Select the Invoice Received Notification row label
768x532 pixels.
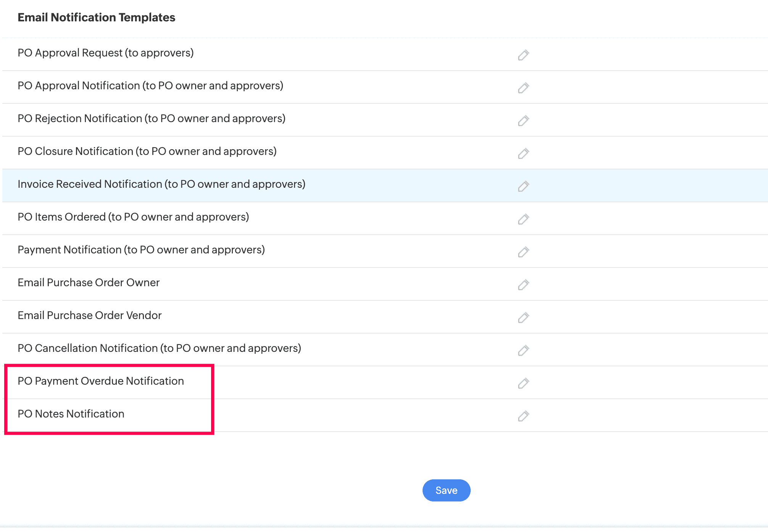pyautogui.click(x=161, y=184)
